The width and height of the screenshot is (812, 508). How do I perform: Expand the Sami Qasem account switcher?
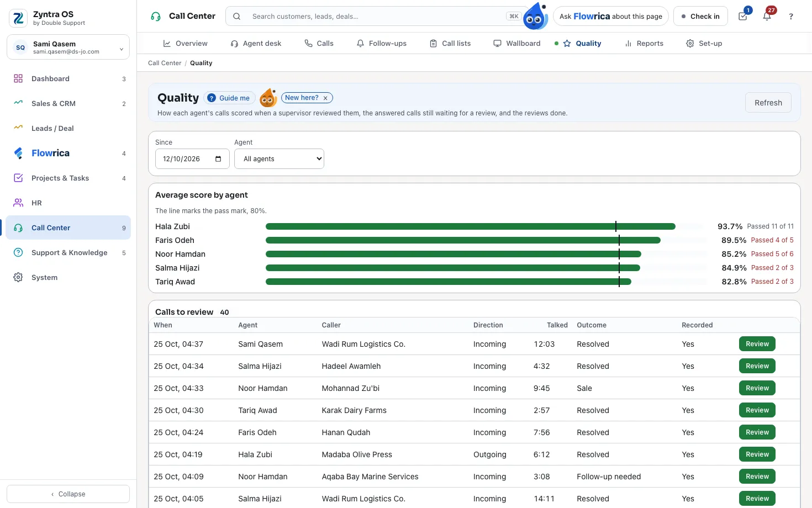click(68, 47)
